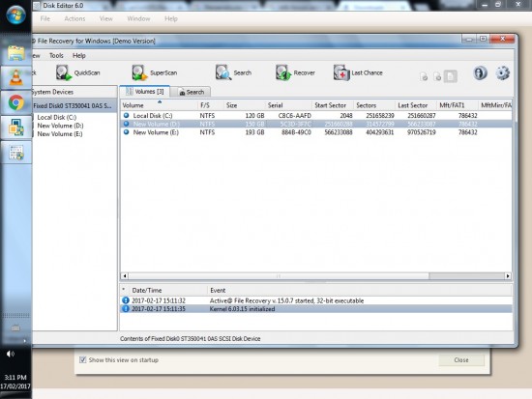Launch Last Chance recovery

point(358,72)
